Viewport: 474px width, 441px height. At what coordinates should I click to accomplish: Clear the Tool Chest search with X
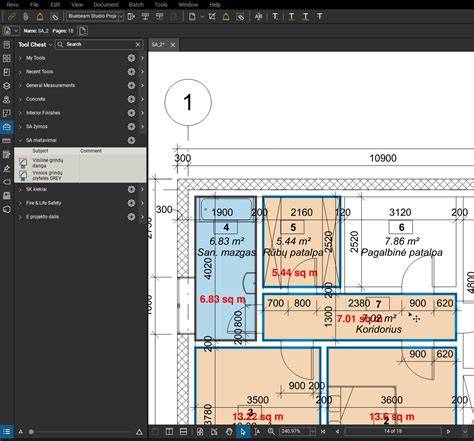138,44
